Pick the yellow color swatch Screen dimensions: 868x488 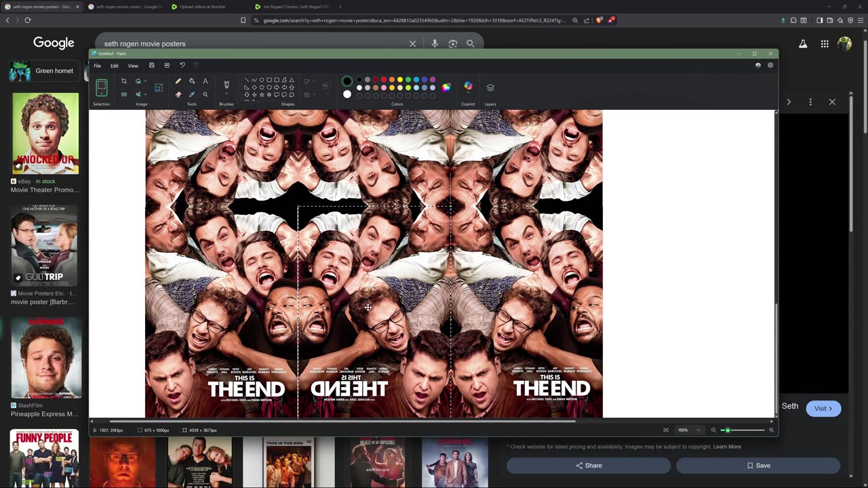point(399,80)
